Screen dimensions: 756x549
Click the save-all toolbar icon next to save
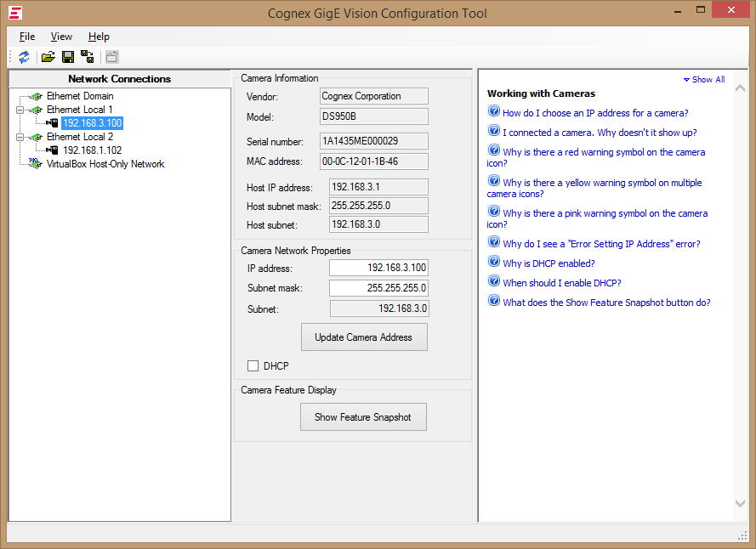(87, 56)
